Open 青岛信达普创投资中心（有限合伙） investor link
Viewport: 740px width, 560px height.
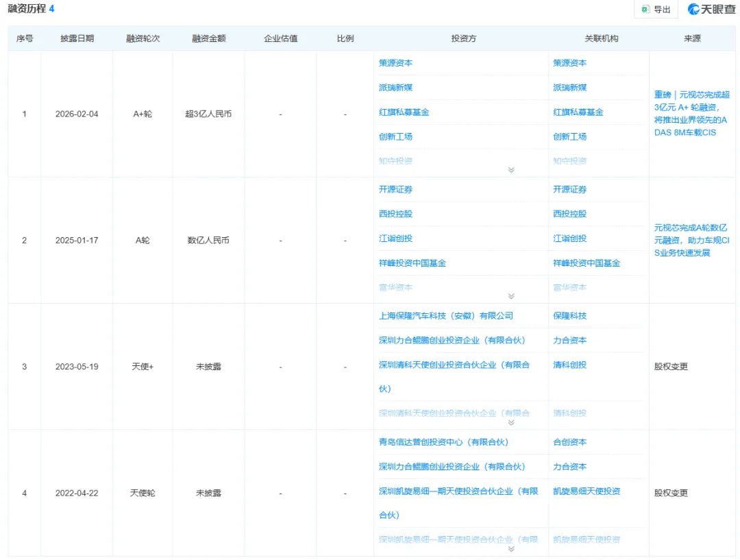tap(443, 442)
